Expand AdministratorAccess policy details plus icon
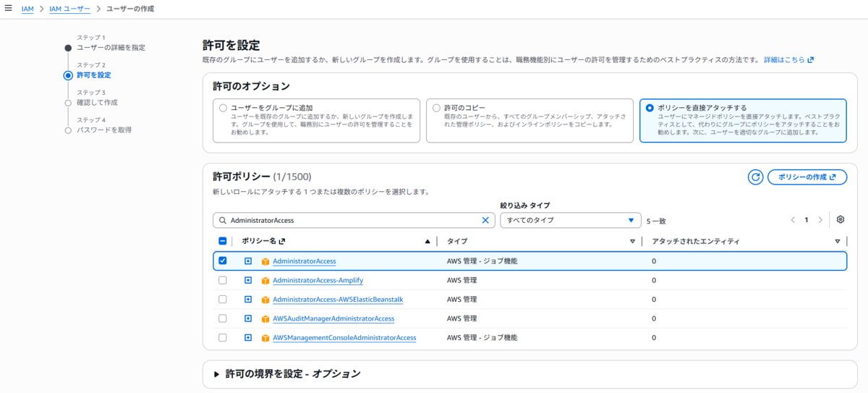The image size is (868, 393). click(x=248, y=261)
